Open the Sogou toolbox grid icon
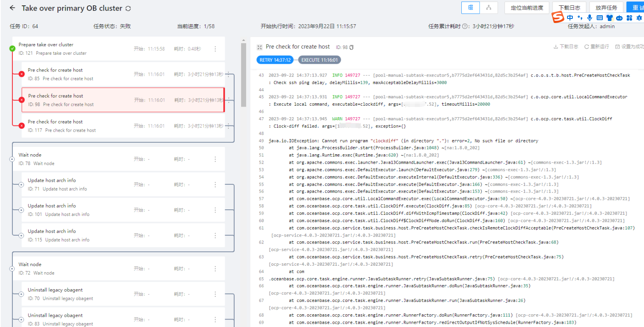Image resolution: width=644 pixels, height=327 pixels. pos(629,18)
